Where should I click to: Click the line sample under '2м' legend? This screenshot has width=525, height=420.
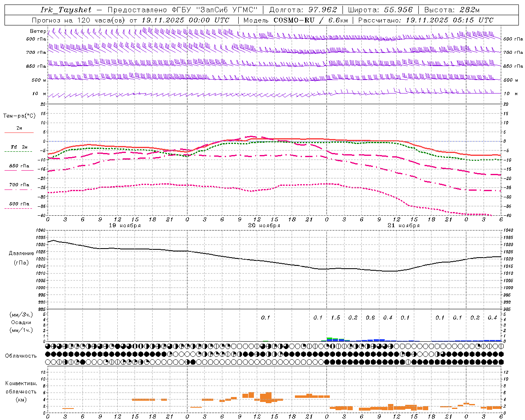(19, 132)
